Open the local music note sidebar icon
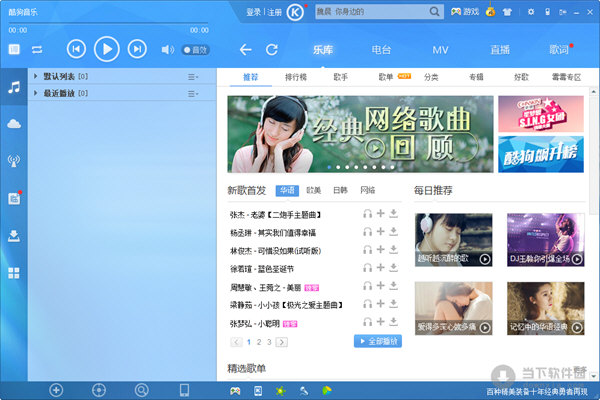Screen dimensions: 600x400 pos(14,87)
